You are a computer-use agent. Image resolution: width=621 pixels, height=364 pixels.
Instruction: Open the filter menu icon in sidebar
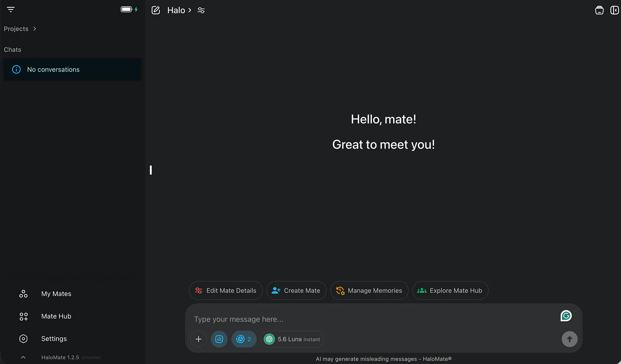11,9
